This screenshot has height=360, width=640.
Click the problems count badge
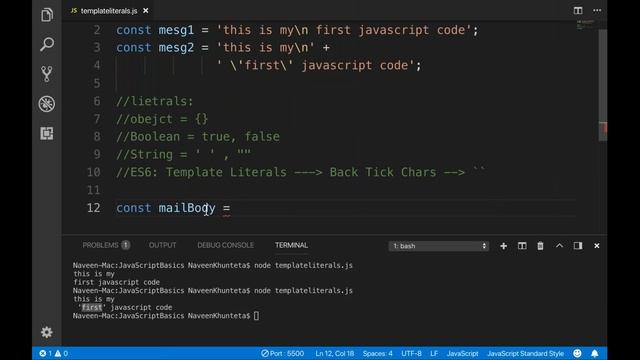(126, 245)
